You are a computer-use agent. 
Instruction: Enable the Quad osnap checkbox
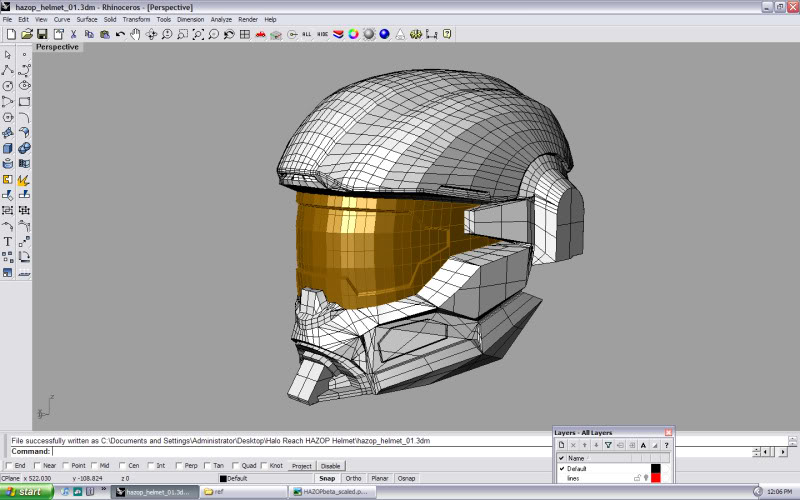(x=235, y=465)
